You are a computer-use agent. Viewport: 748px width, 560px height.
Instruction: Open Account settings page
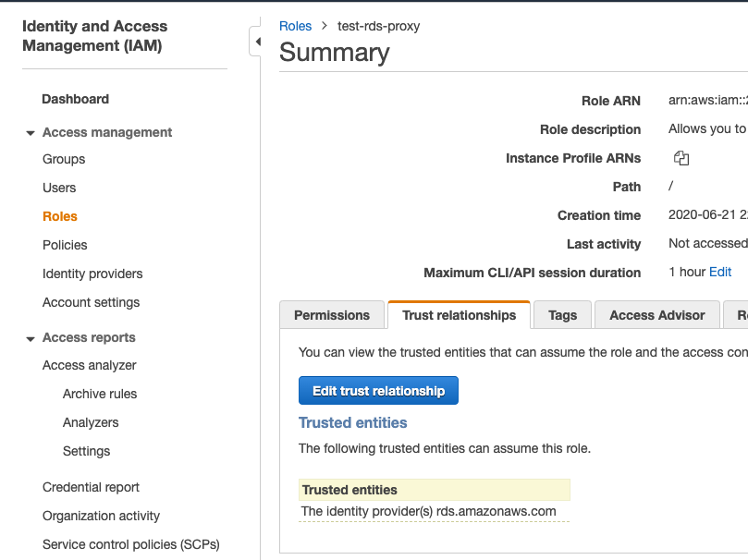tap(92, 302)
